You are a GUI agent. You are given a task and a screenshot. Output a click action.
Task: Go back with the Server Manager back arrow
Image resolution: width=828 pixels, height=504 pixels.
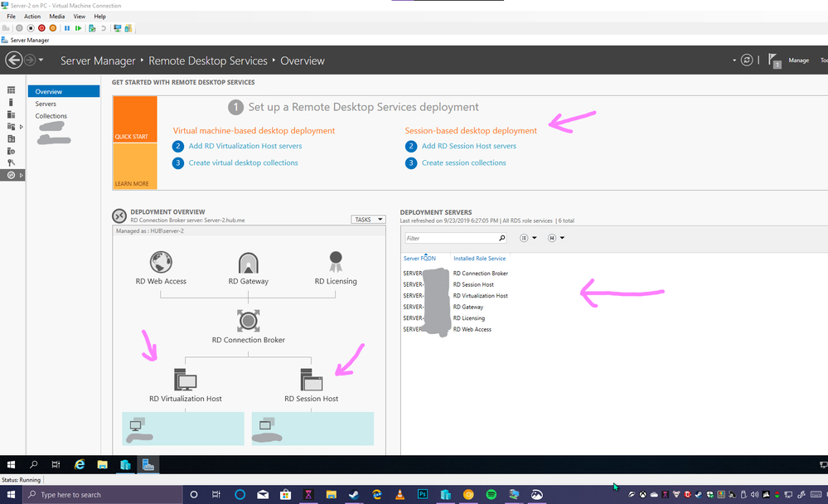(14, 61)
